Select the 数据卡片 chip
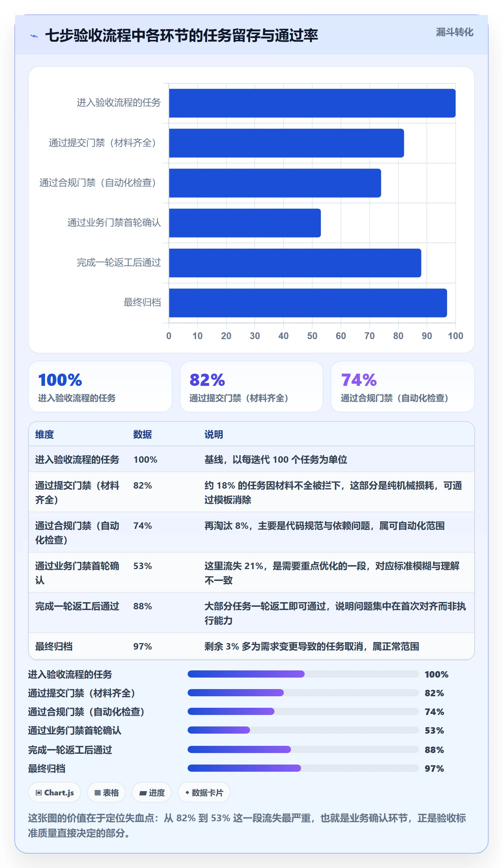This screenshot has width=503, height=868. pyautogui.click(x=204, y=792)
